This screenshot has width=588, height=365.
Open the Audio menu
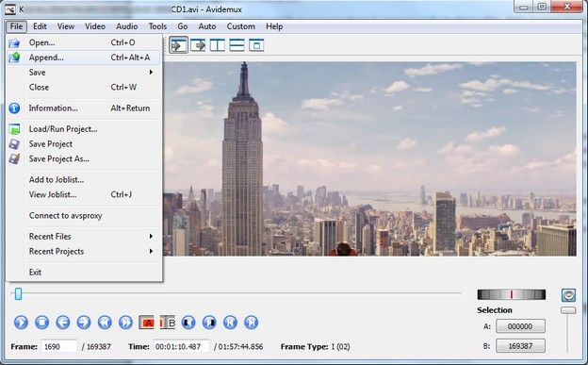point(127,26)
